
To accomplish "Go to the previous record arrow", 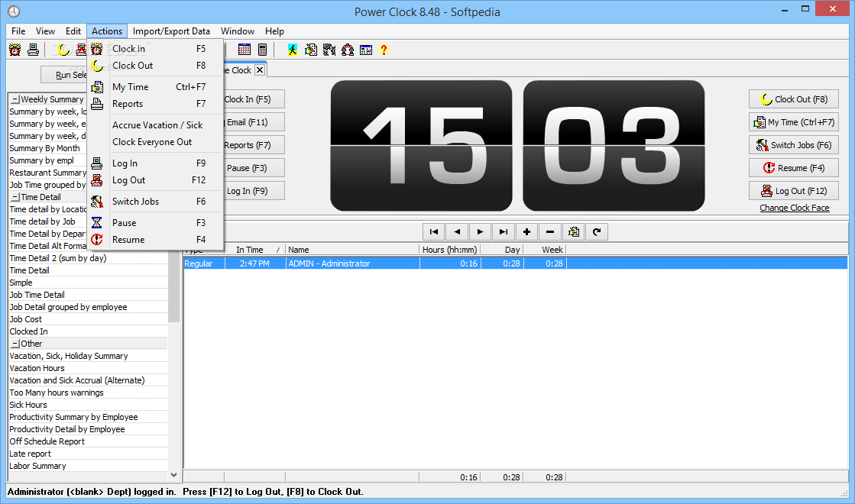I will tap(457, 231).
